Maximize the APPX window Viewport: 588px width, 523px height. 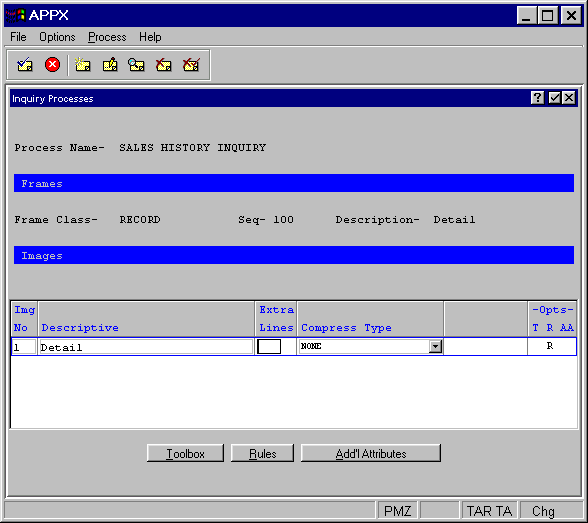click(548, 15)
